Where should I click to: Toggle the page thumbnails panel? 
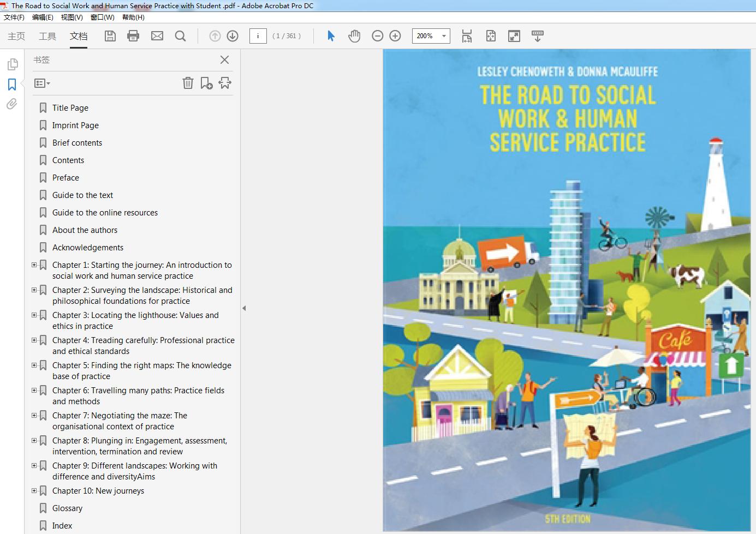pyautogui.click(x=12, y=64)
